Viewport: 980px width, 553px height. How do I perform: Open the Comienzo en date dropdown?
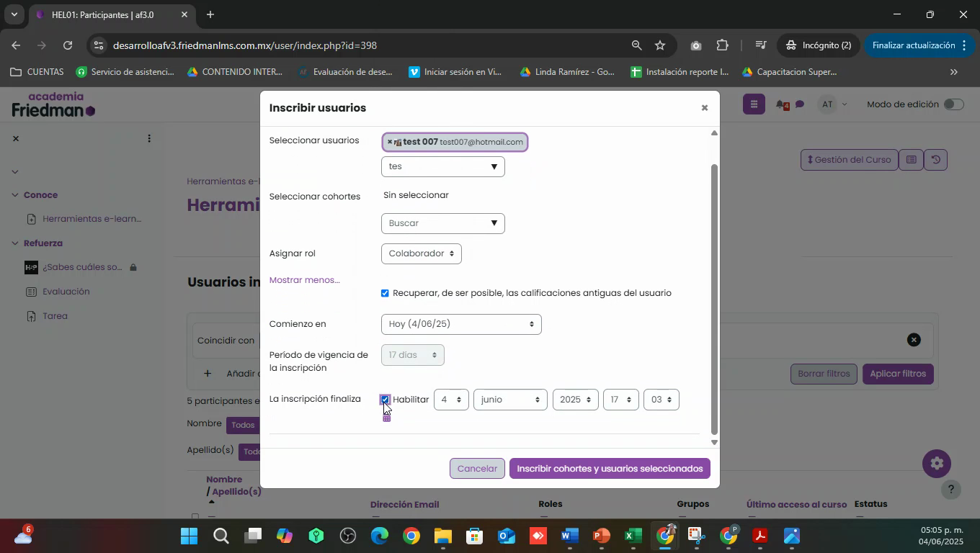click(461, 324)
